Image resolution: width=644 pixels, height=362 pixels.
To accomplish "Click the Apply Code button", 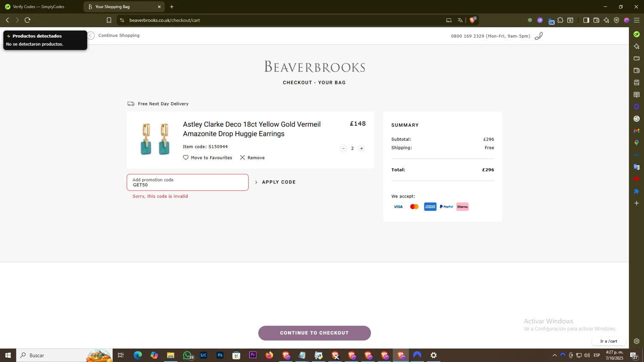I will coord(275,182).
